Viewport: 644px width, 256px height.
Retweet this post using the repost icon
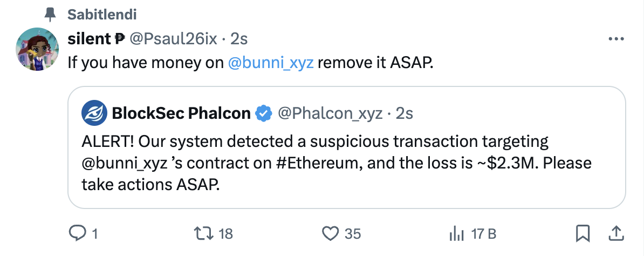click(x=203, y=233)
